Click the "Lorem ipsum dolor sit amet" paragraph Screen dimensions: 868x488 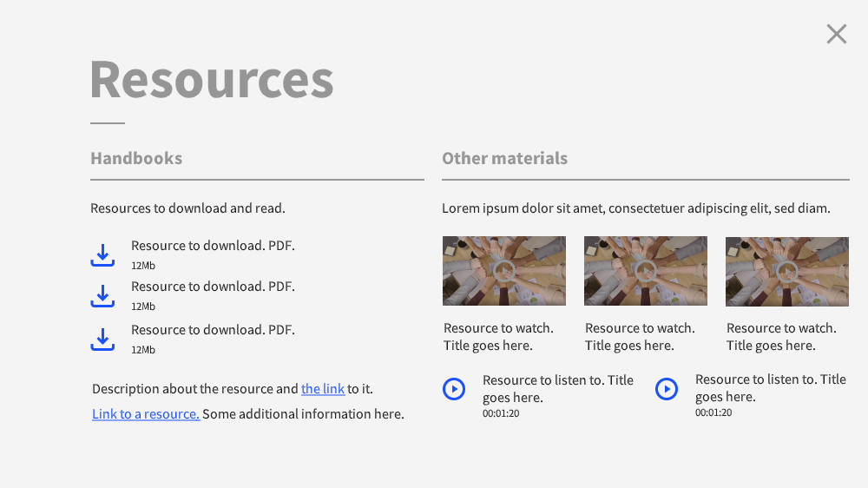(636, 208)
